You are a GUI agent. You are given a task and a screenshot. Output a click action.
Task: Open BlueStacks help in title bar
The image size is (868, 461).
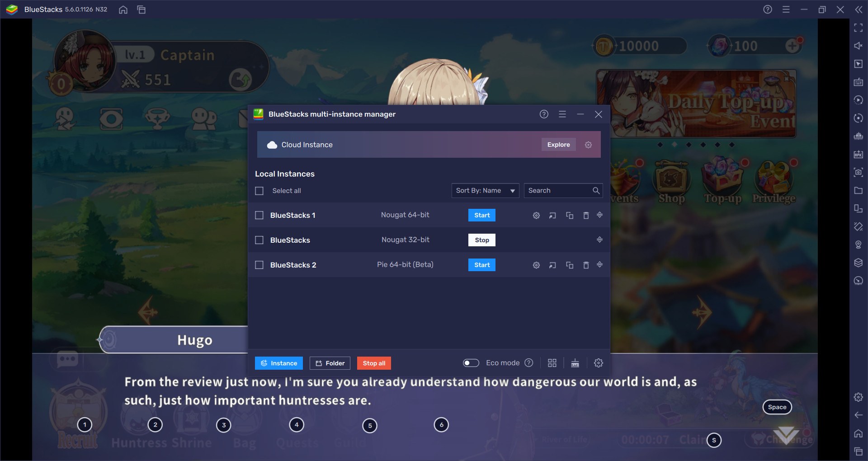click(x=768, y=9)
